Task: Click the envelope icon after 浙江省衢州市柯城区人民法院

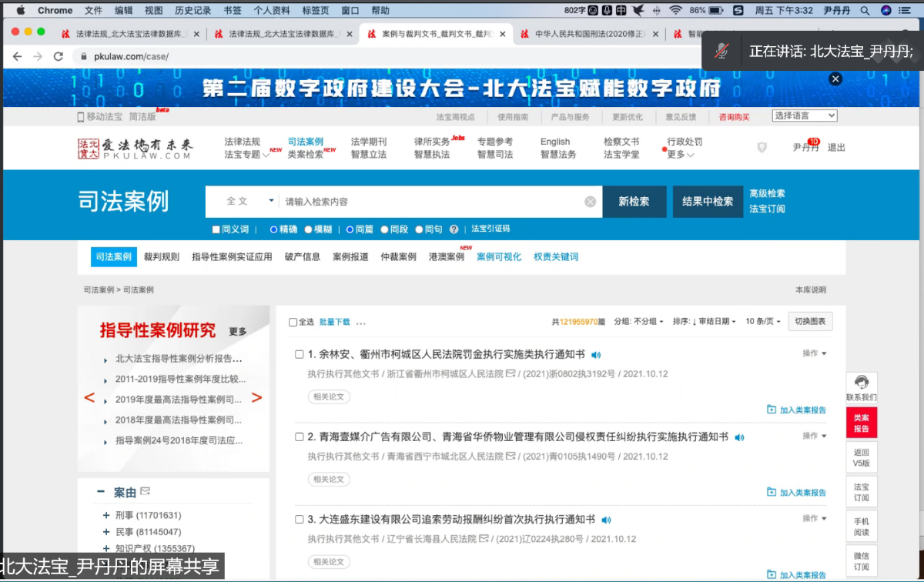Action: click(x=511, y=373)
